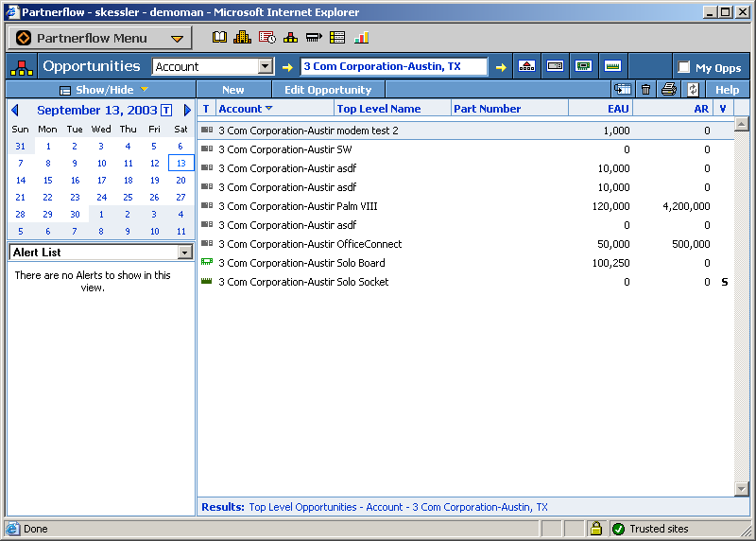The image size is (756, 541).
Task: Click the T today button beside date
Action: (x=166, y=111)
